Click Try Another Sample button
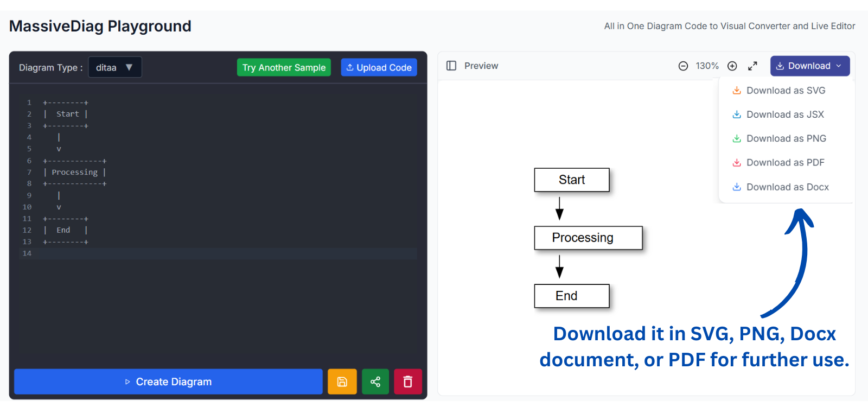The width and height of the screenshot is (868, 407). (284, 67)
